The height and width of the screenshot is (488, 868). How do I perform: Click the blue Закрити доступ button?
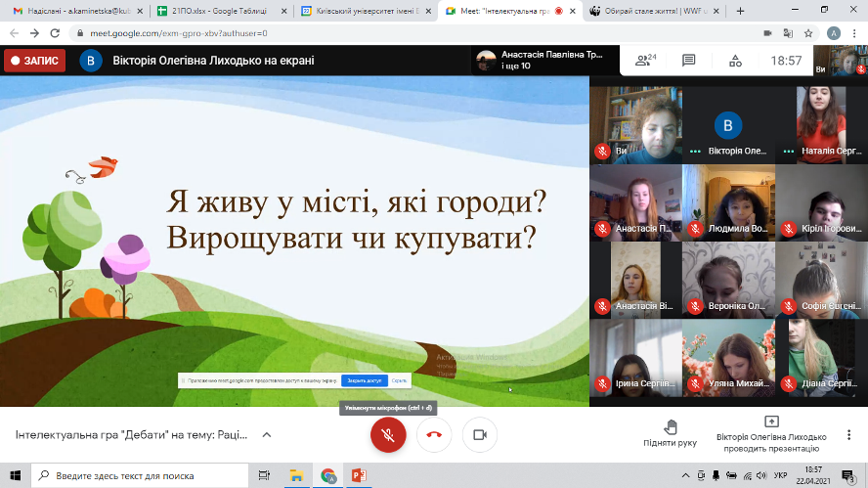point(364,380)
